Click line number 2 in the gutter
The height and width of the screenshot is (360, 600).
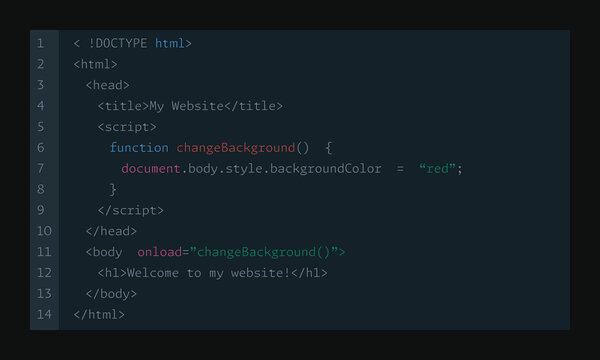[41, 64]
